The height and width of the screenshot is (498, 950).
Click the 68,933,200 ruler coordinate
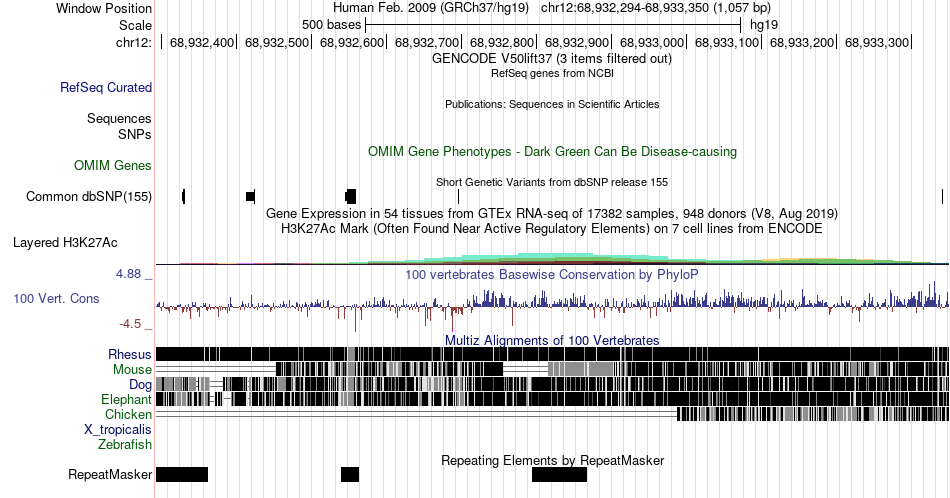[802, 42]
